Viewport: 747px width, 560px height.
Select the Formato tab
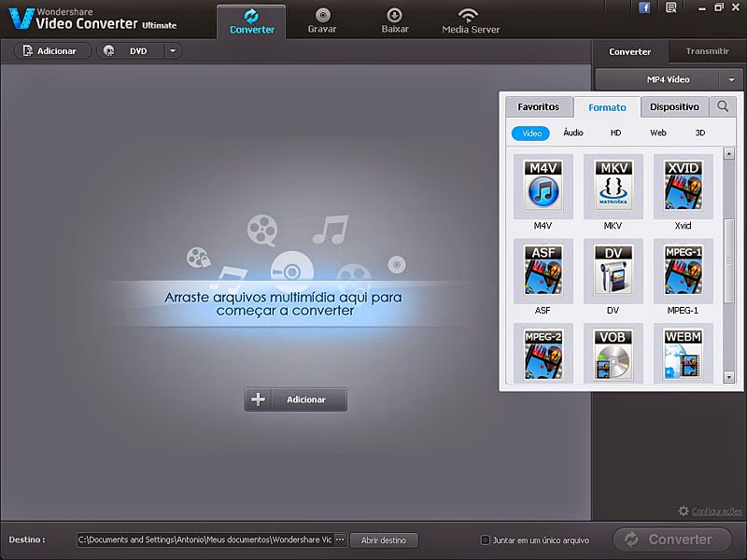pos(607,107)
